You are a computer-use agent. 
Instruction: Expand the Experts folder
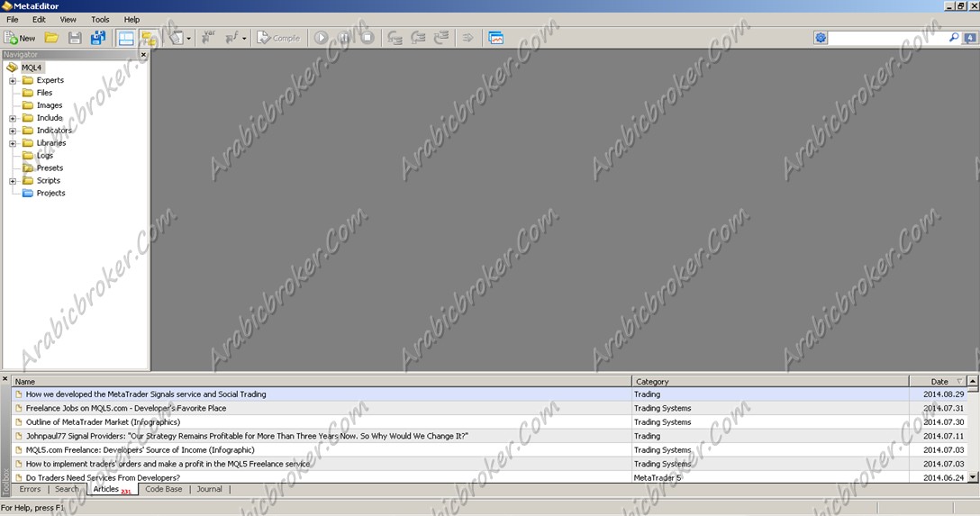coord(13,80)
